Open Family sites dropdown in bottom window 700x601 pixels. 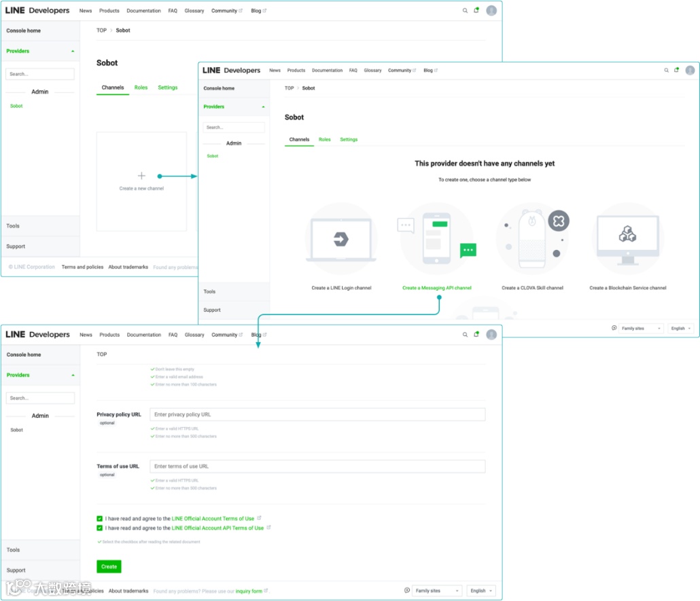(x=437, y=591)
